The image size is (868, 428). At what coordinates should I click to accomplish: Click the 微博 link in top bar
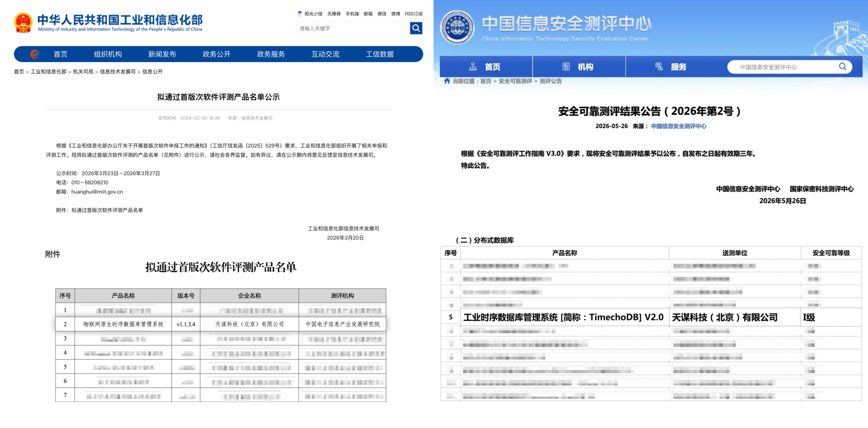(x=396, y=14)
